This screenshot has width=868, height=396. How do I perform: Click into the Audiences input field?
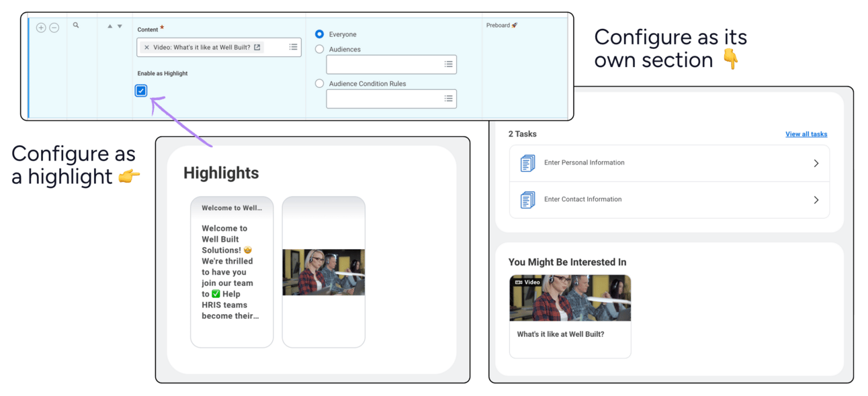[391, 64]
